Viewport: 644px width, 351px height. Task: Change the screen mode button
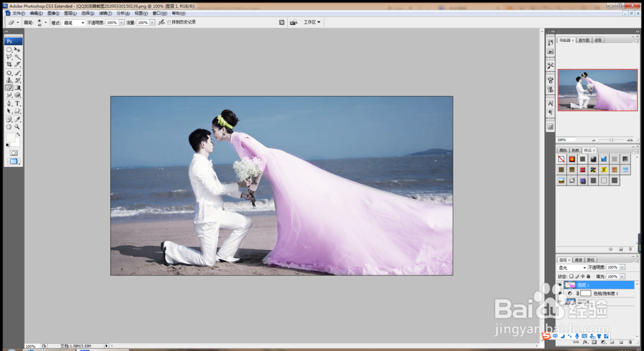pos(14,162)
